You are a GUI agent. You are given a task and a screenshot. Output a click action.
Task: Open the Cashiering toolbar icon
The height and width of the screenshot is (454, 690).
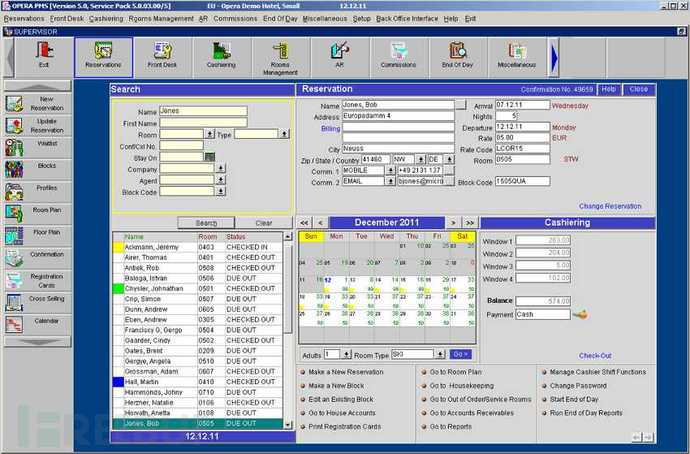[221, 57]
